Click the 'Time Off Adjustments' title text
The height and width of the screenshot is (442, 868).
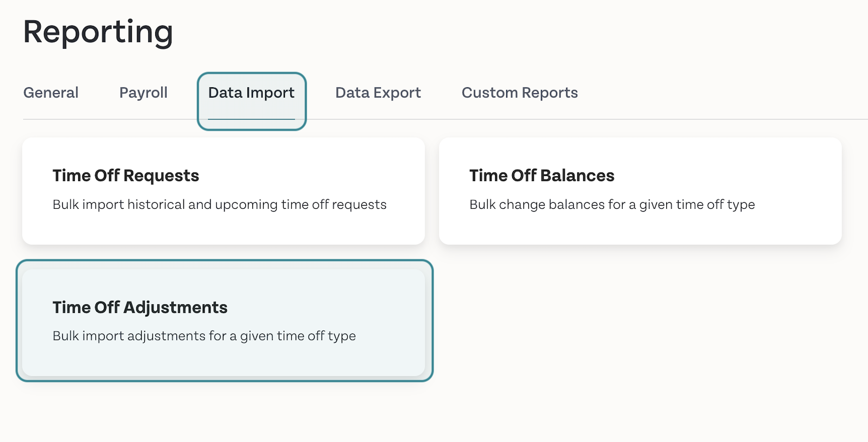point(140,308)
